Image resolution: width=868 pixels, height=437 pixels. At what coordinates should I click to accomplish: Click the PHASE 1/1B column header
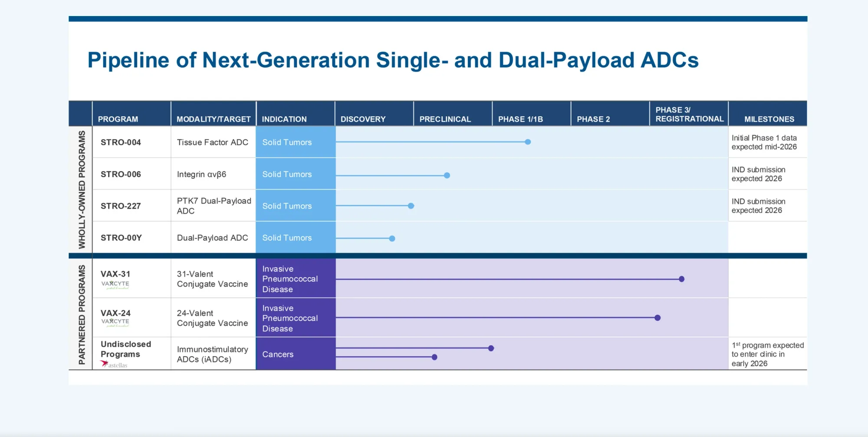click(x=520, y=119)
